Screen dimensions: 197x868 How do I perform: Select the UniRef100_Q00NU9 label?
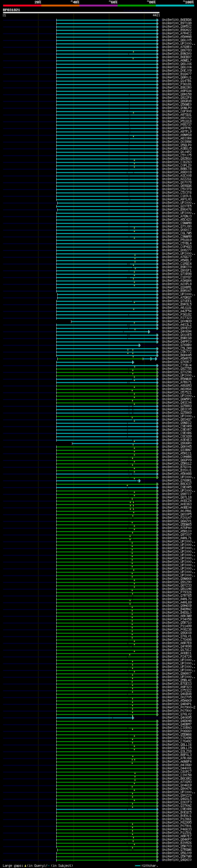pyautogui.click(x=177, y=321)
